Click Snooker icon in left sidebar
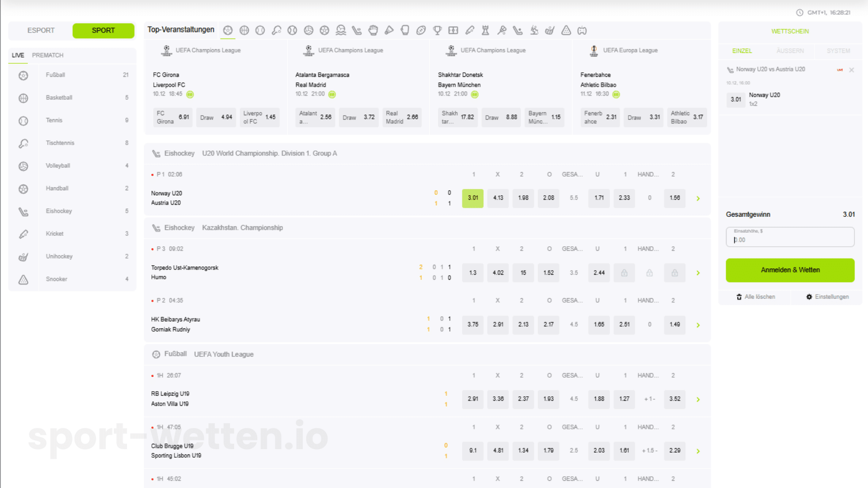Image resolution: width=868 pixels, height=488 pixels. point(23,280)
